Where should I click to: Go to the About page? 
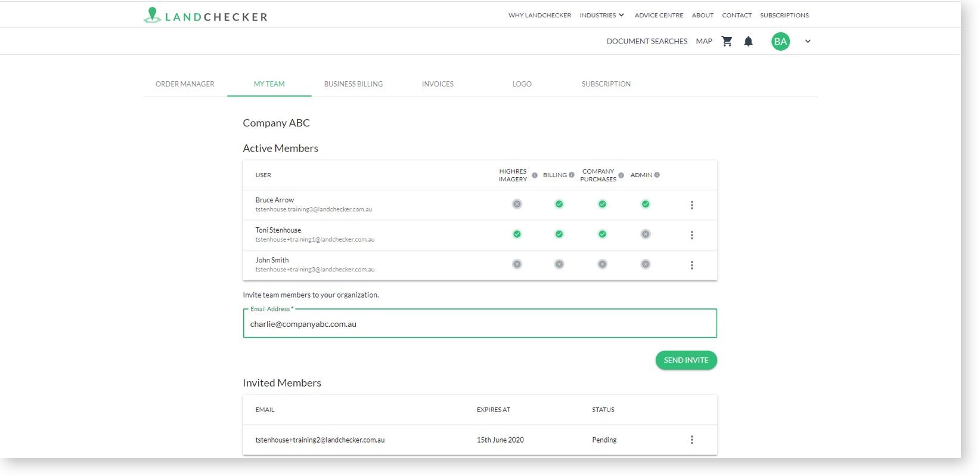(x=703, y=16)
